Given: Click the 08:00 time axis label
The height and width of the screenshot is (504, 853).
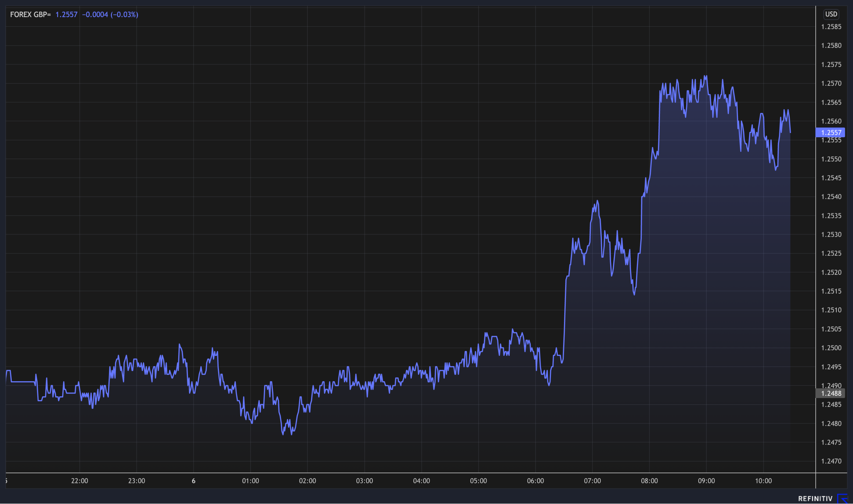Looking at the screenshot, I should point(649,481).
